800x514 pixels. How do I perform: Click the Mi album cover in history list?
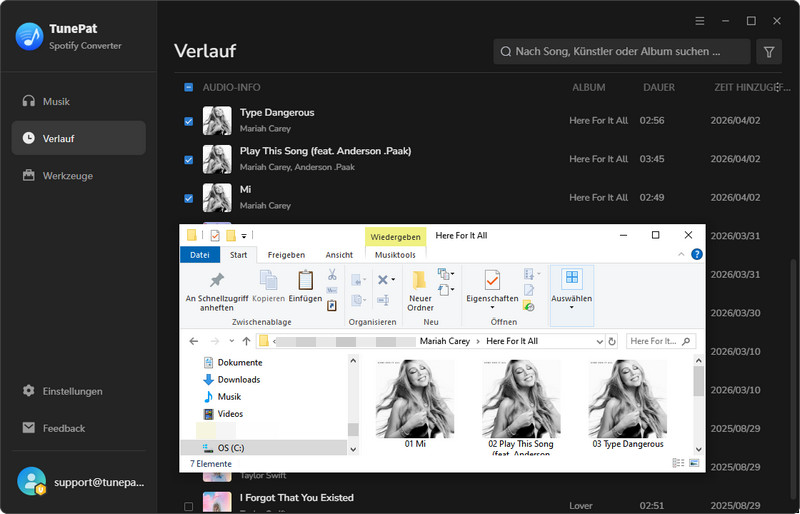pos(217,198)
